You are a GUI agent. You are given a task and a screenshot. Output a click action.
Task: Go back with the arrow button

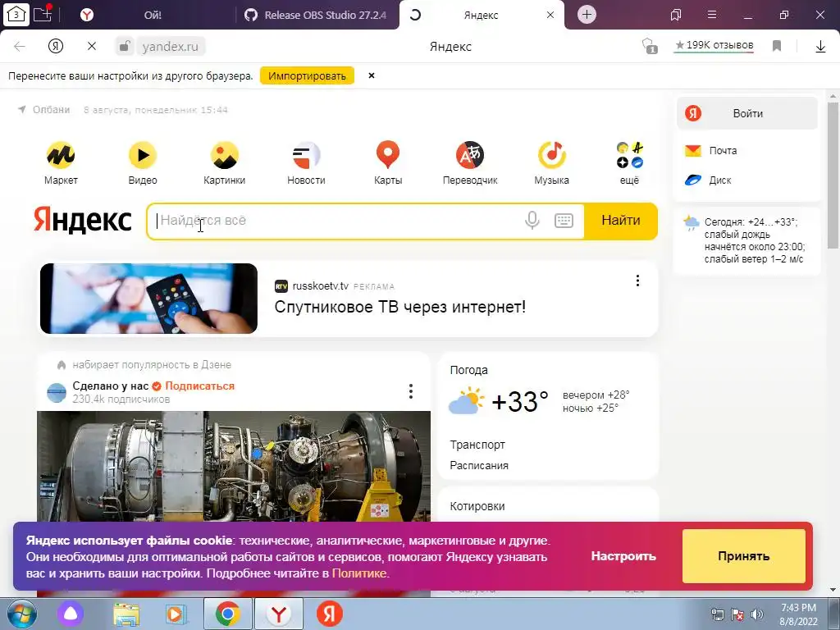(x=20, y=47)
